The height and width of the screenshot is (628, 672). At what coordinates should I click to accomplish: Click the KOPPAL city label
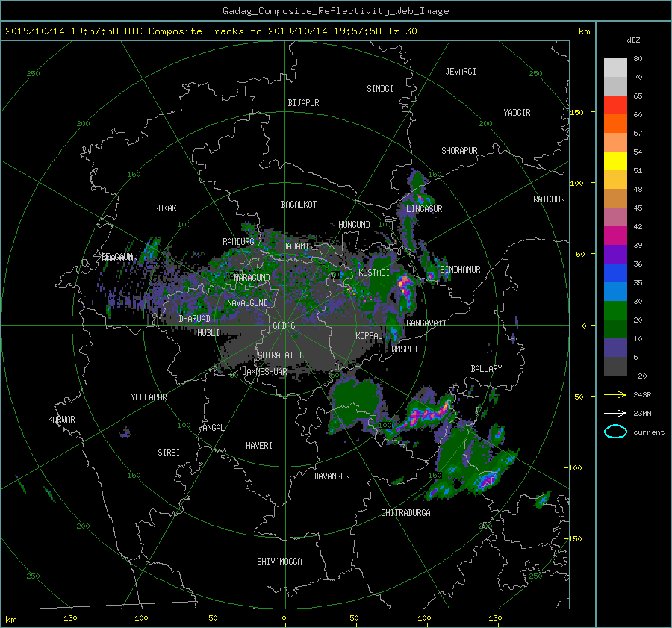[369, 336]
